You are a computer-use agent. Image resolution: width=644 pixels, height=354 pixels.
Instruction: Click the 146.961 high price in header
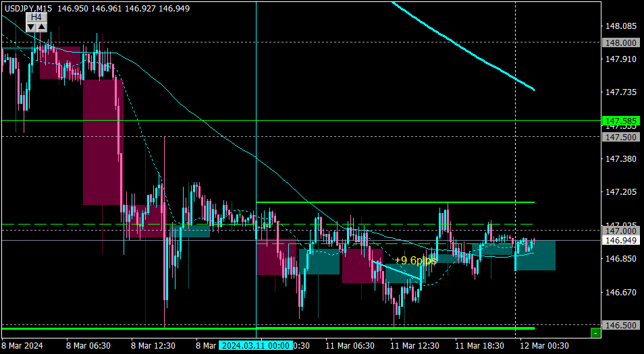[x=107, y=8]
